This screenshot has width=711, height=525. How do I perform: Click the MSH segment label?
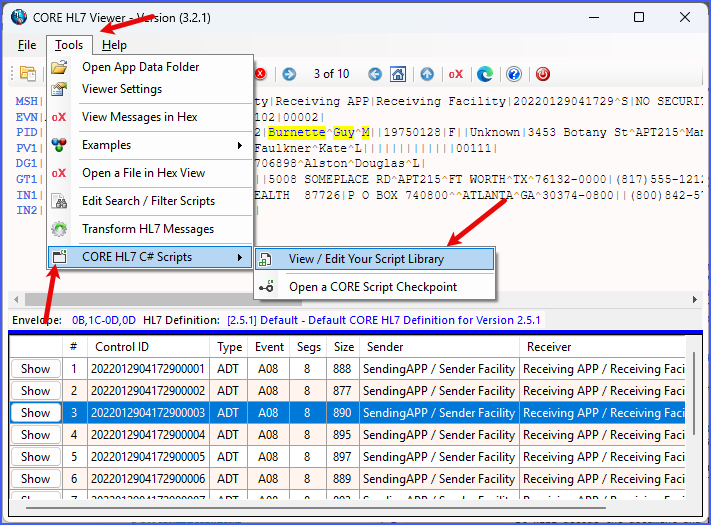tap(26, 101)
